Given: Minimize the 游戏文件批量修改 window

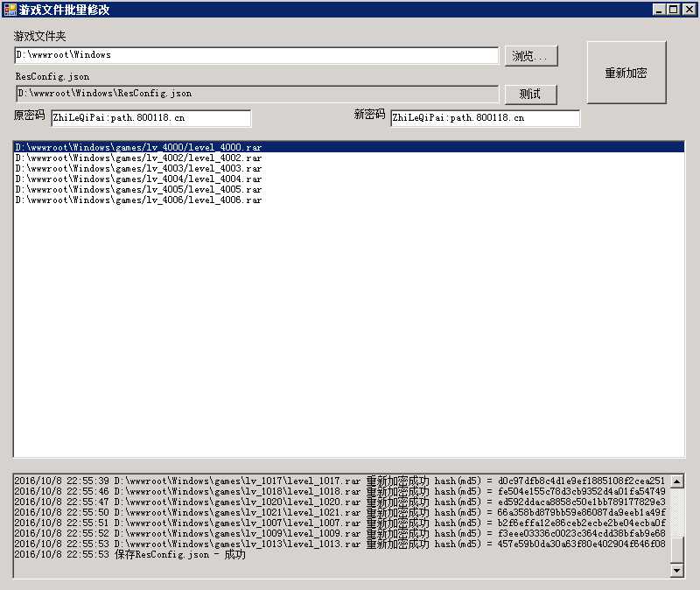Looking at the screenshot, I should click(x=659, y=10).
